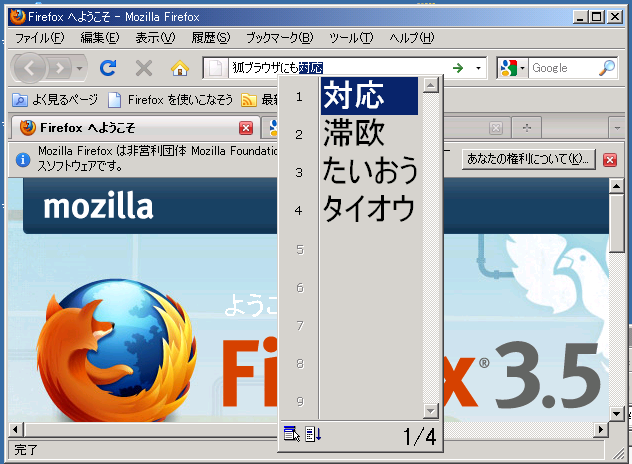Reload the page with the blue refresh icon
Image resolution: width=632 pixels, height=464 pixels.
108,68
